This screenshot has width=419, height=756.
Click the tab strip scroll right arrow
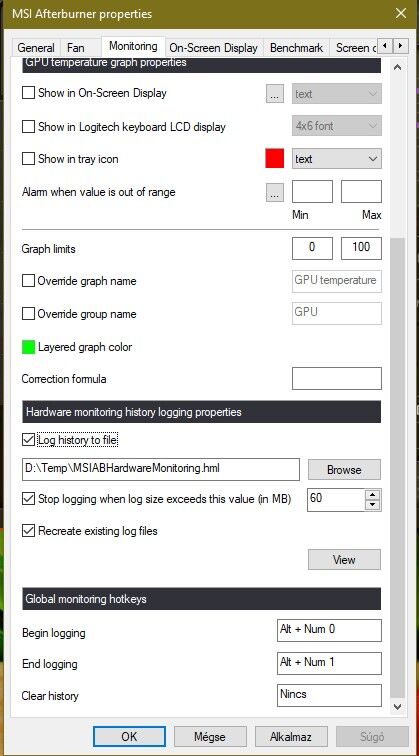[401, 46]
